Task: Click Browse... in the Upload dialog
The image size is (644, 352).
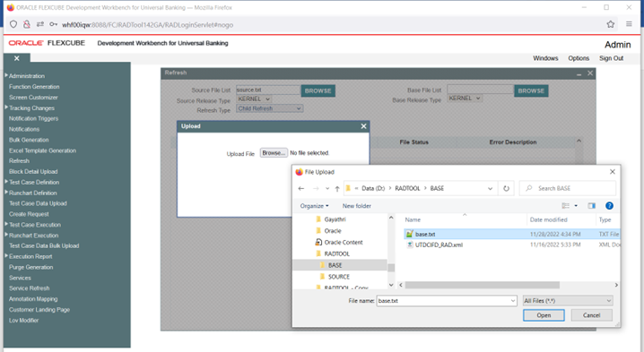Action: (274, 152)
